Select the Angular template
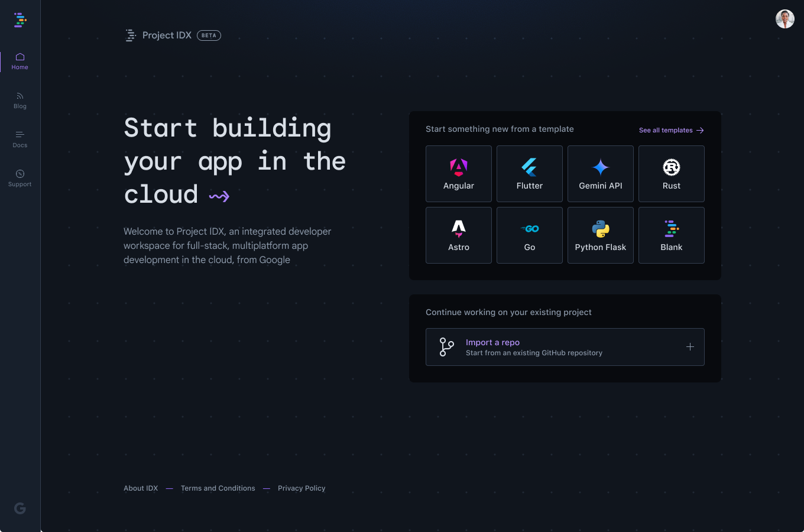This screenshot has height=532, width=804. click(458, 173)
